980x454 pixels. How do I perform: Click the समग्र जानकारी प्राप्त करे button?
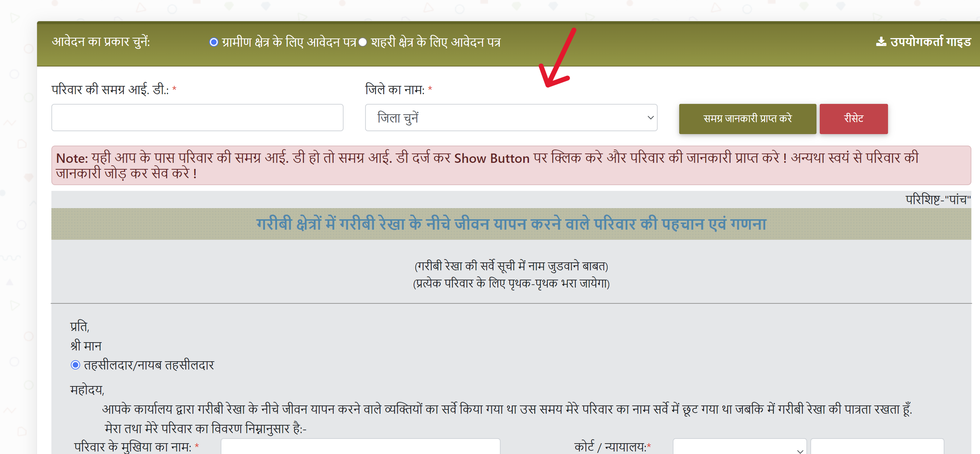747,119
